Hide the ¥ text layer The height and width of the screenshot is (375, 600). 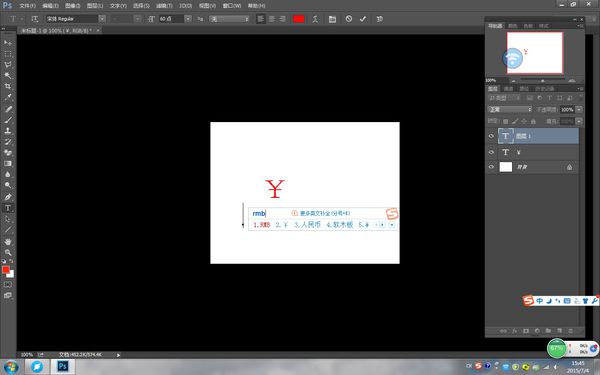(491, 152)
